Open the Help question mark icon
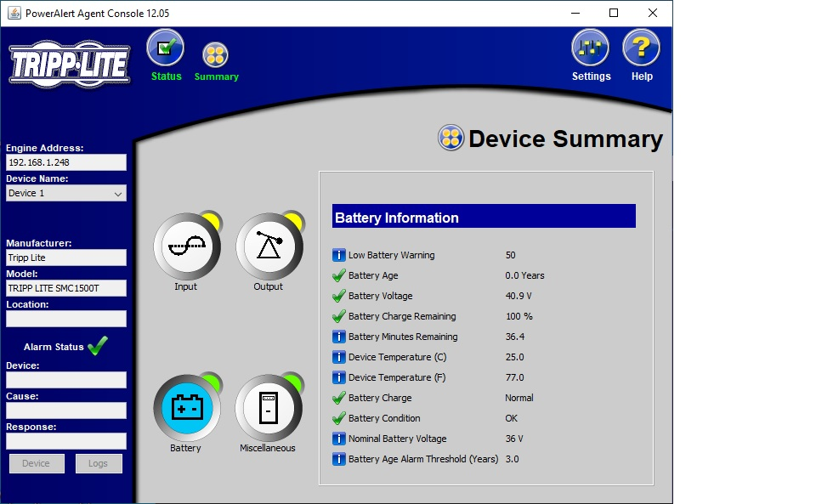 tap(641, 48)
